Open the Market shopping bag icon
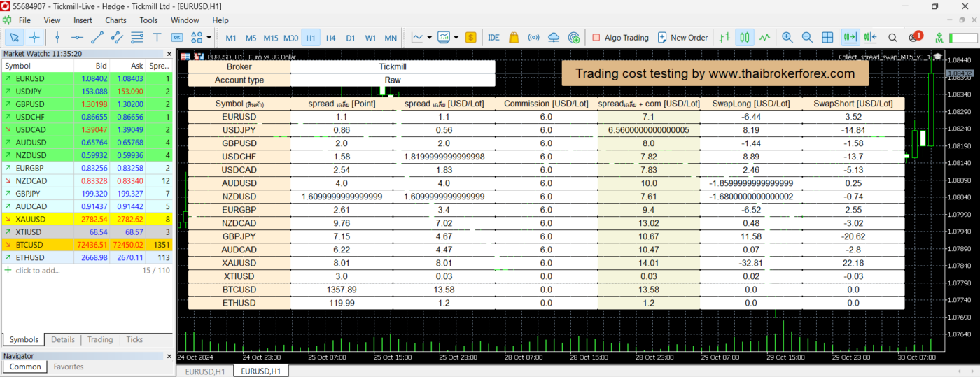 [x=514, y=37]
